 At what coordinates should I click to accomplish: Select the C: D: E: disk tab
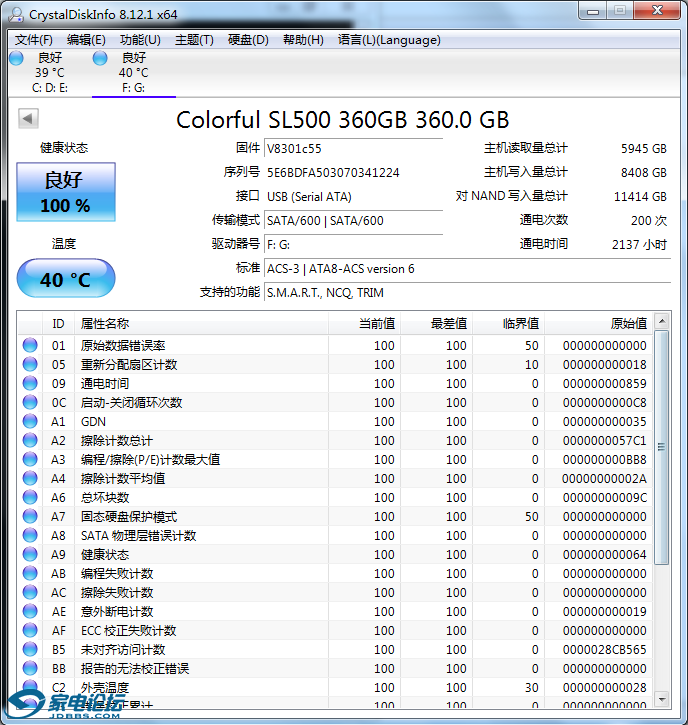[50, 73]
